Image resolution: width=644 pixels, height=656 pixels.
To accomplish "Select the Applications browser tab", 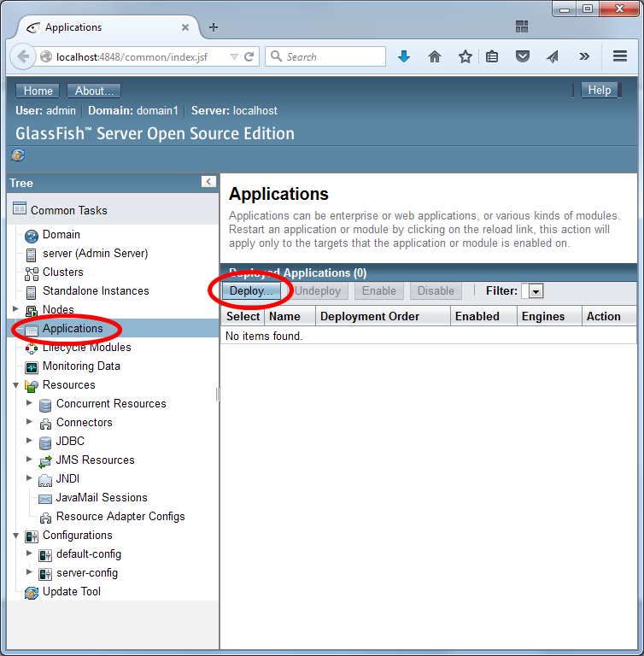I will tap(102, 27).
